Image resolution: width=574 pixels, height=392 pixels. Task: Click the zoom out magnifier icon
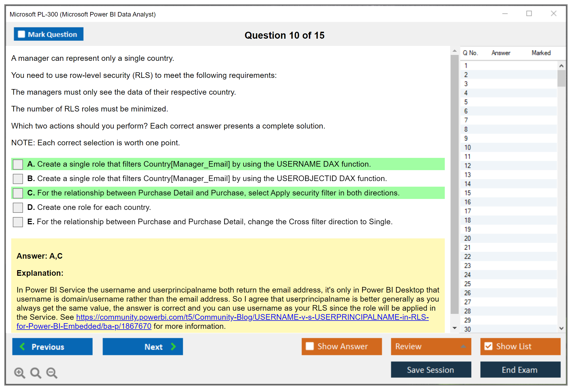pyautogui.click(x=52, y=373)
